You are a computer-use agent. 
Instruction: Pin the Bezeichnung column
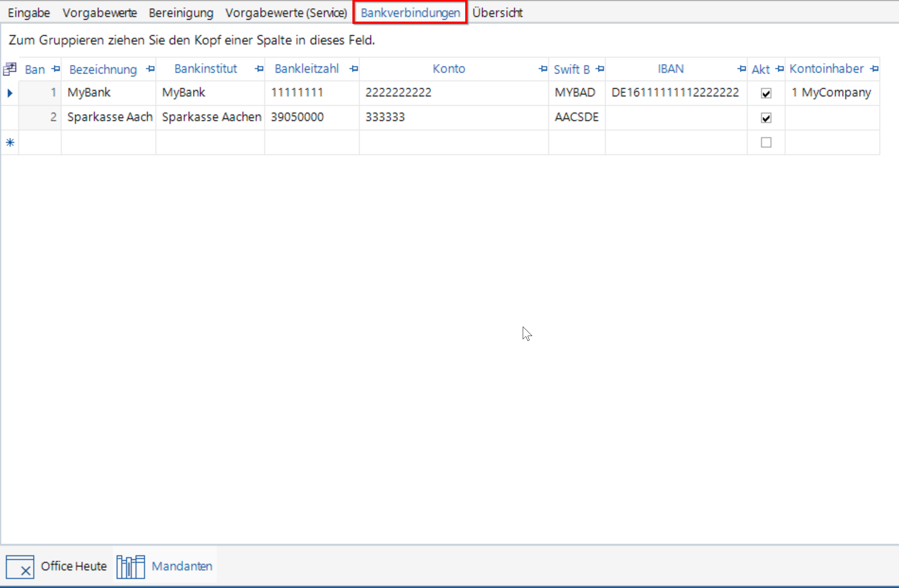click(x=151, y=69)
